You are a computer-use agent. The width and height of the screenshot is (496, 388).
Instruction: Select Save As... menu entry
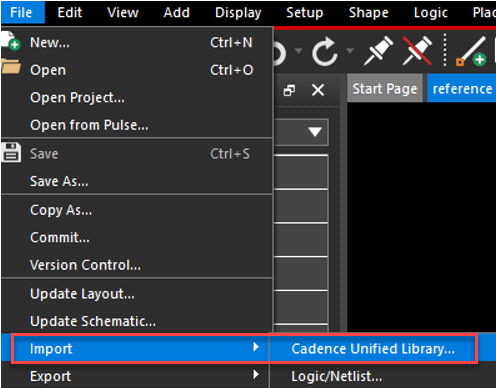137,181
